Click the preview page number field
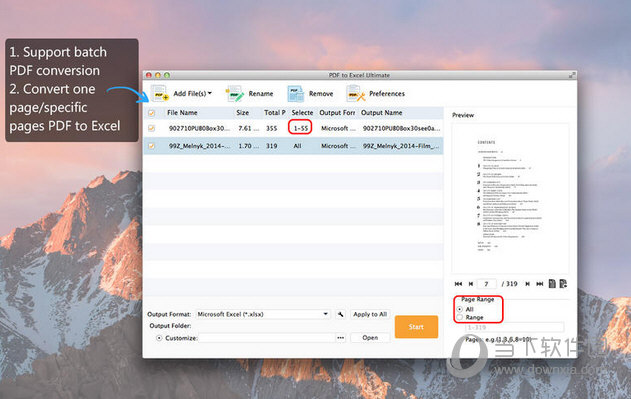The width and height of the screenshot is (631, 399). click(x=487, y=284)
